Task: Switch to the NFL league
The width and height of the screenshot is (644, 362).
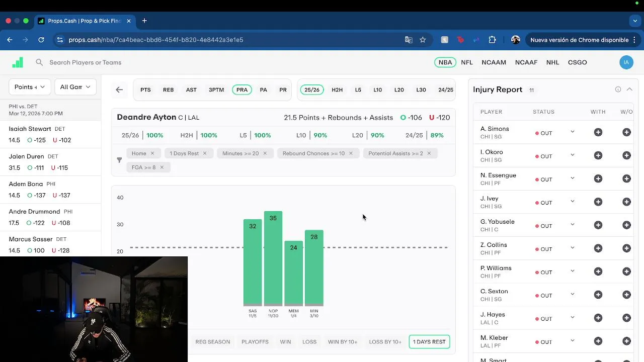Action: point(467,62)
